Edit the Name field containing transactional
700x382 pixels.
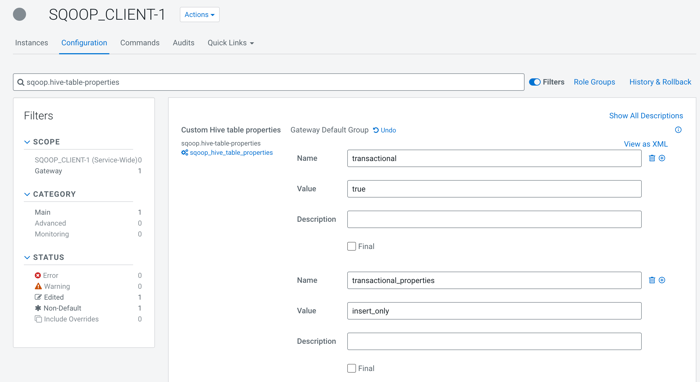tap(494, 158)
